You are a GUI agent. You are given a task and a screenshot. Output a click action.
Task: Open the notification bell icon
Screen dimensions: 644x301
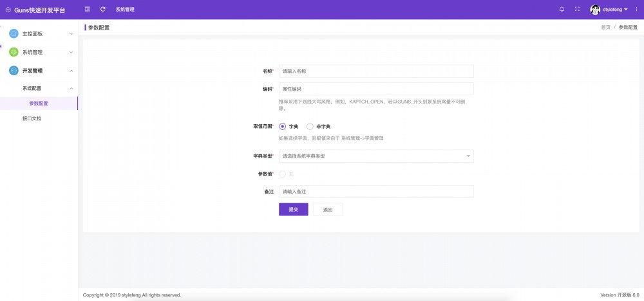[x=562, y=9]
